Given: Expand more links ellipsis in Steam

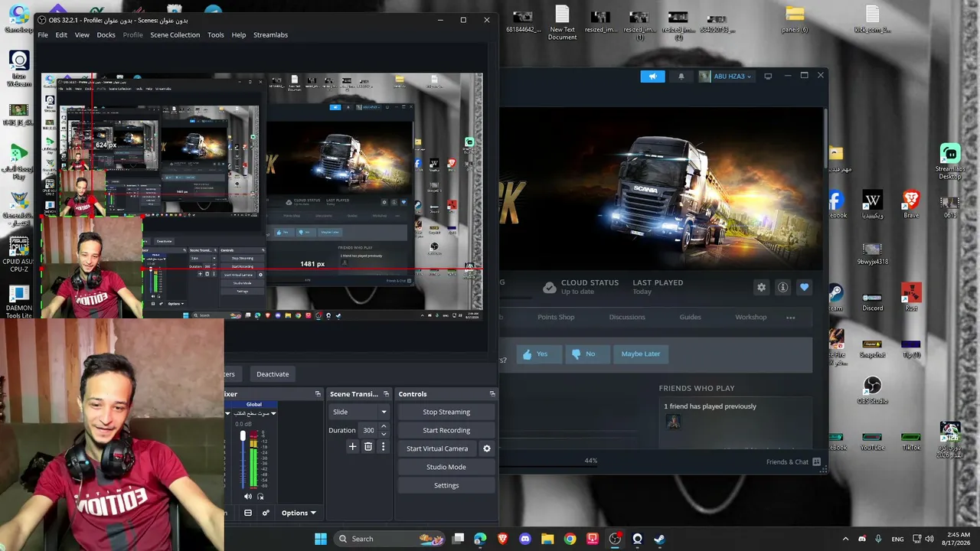Looking at the screenshot, I should (x=790, y=317).
